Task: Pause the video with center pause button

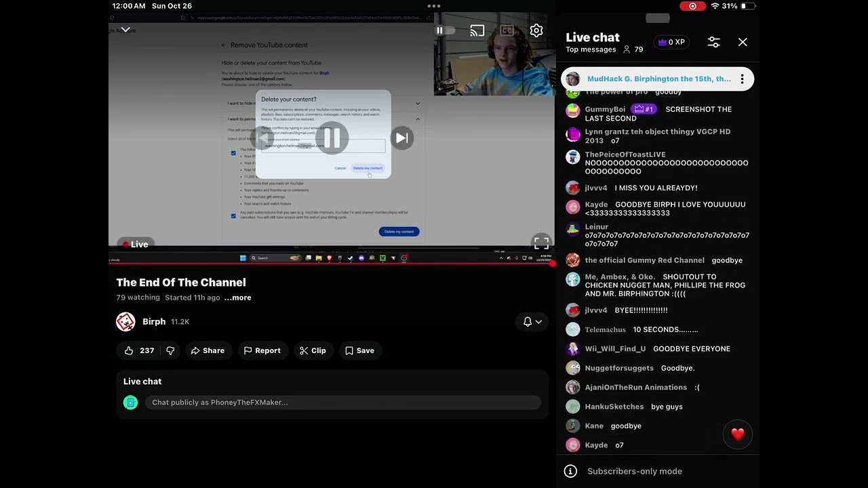Action: pos(332,138)
